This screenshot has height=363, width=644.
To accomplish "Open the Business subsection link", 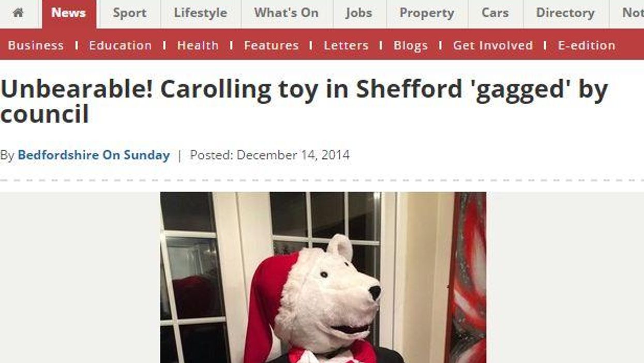I will pyautogui.click(x=36, y=46).
